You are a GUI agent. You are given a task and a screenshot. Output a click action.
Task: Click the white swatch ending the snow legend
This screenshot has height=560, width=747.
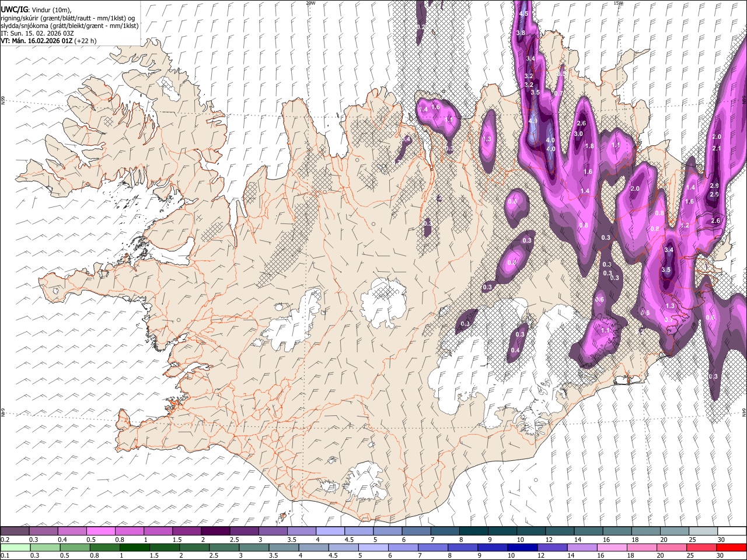click(x=732, y=531)
